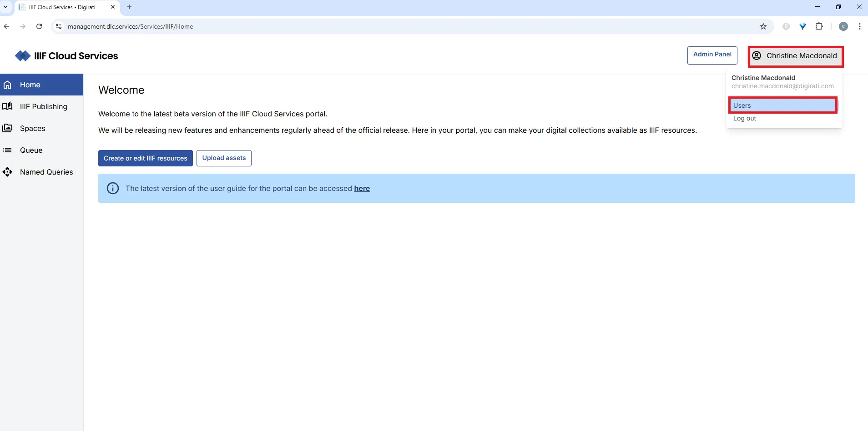
Task: Click the Chrome profile icon
Action: point(843,26)
